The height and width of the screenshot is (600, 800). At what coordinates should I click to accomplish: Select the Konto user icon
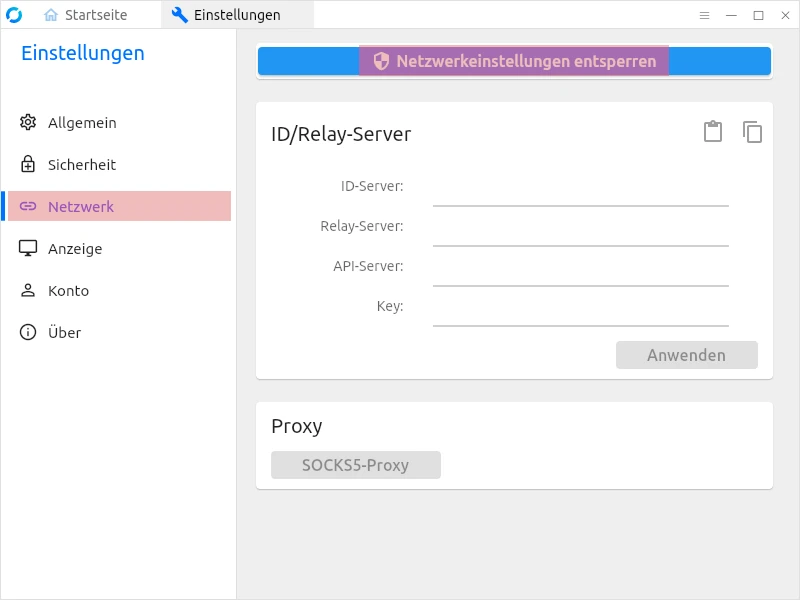pyautogui.click(x=29, y=290)
